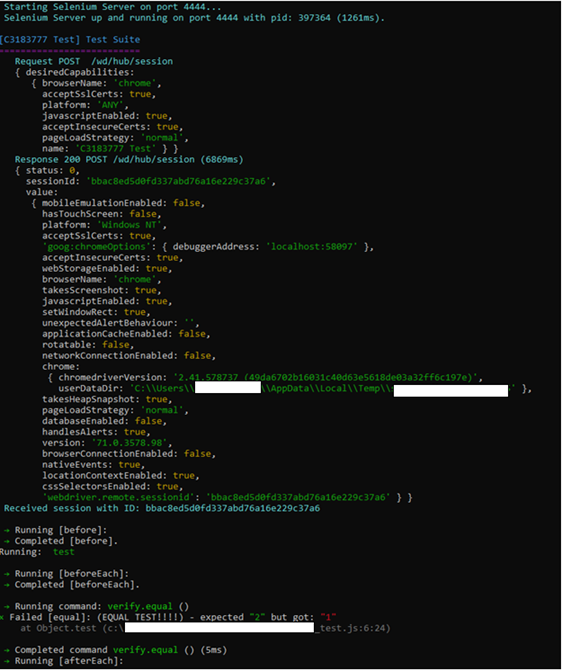Click the 'at Object.test' stack trace line

point(205,628)
